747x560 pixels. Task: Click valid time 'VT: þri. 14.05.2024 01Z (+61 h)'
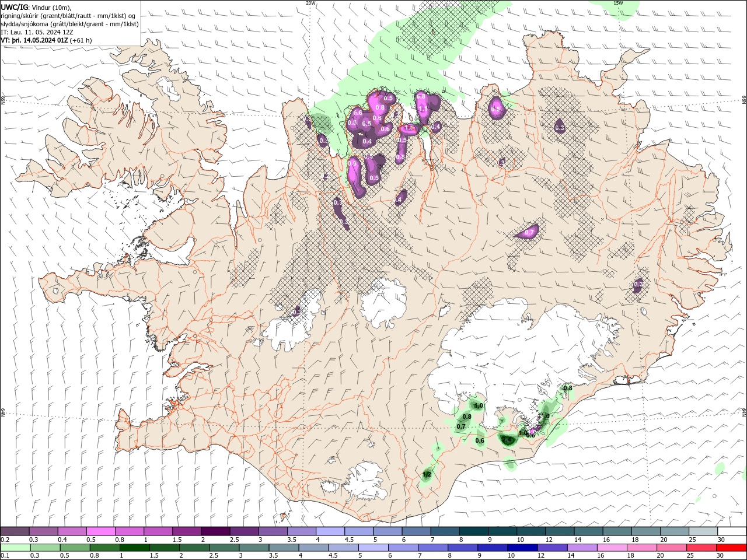tap(47, 40)
